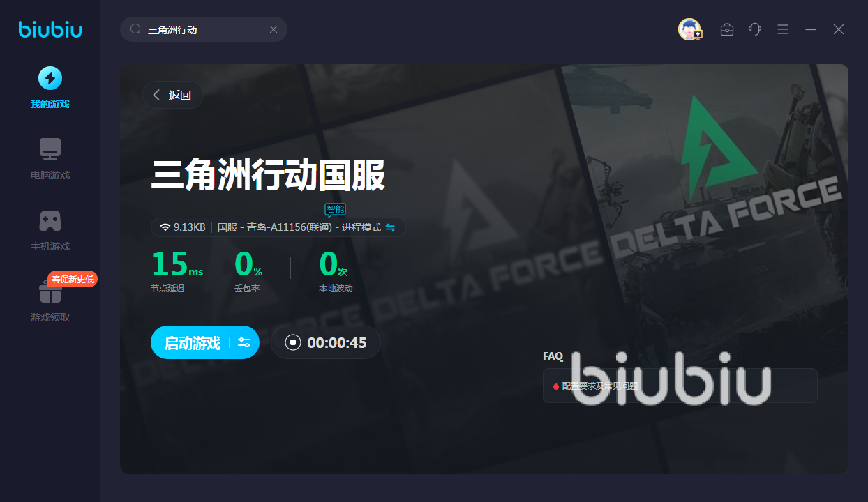Image resolution: width=868 pixels, height=502 pixels.
Task: Open the toolbox briefcase icon
Action: point(727,29)
